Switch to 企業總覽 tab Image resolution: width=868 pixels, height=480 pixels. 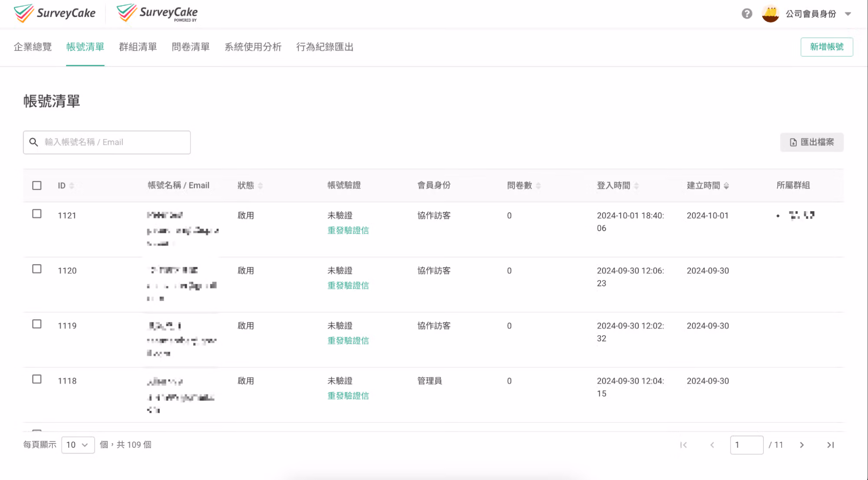pos(33,47)
